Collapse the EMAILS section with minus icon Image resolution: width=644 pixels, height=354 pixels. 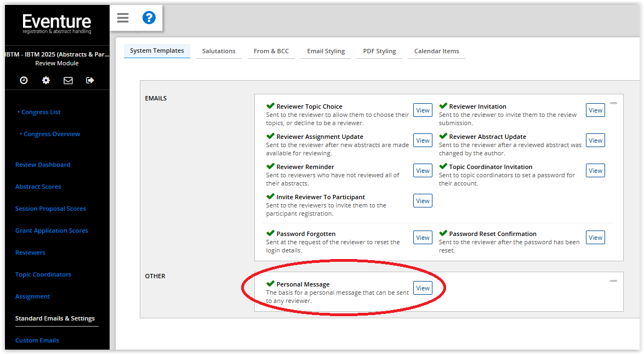[x=613, y=103]
